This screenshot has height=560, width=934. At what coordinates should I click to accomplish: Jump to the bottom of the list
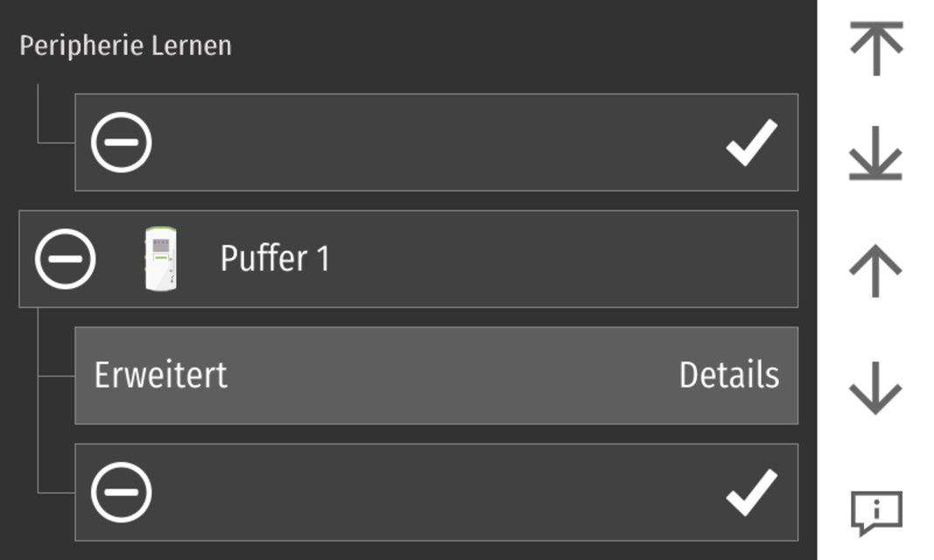875,157
